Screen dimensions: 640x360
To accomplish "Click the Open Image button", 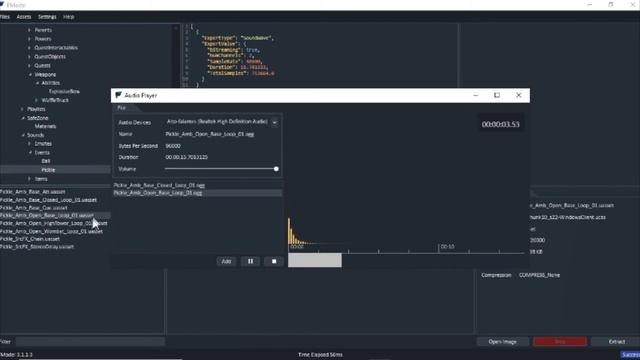I will [x=502, y=342].
